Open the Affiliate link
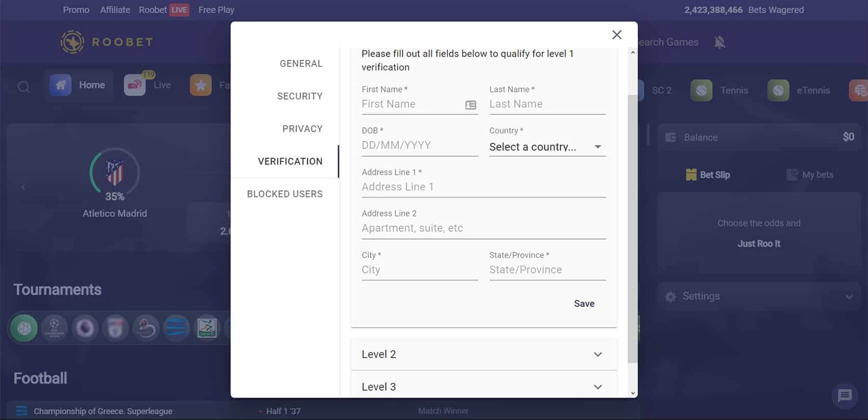 click(x=115, y=10)
